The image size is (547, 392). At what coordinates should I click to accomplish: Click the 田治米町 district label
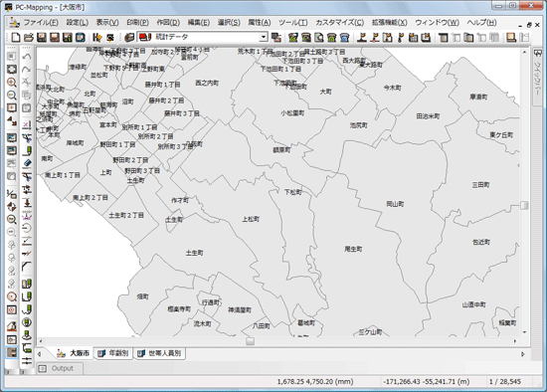(x=428, y=116)
